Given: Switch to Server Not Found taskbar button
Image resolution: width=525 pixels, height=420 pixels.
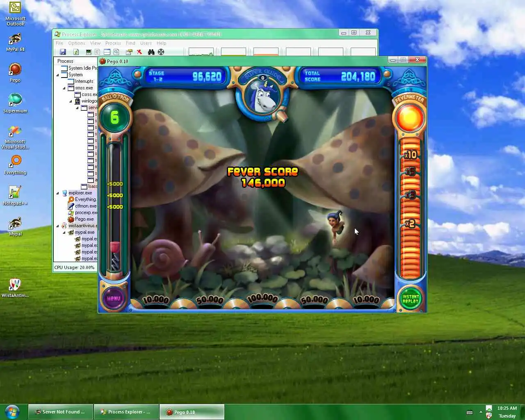Looking at the screenshot, I should [60, 412].
